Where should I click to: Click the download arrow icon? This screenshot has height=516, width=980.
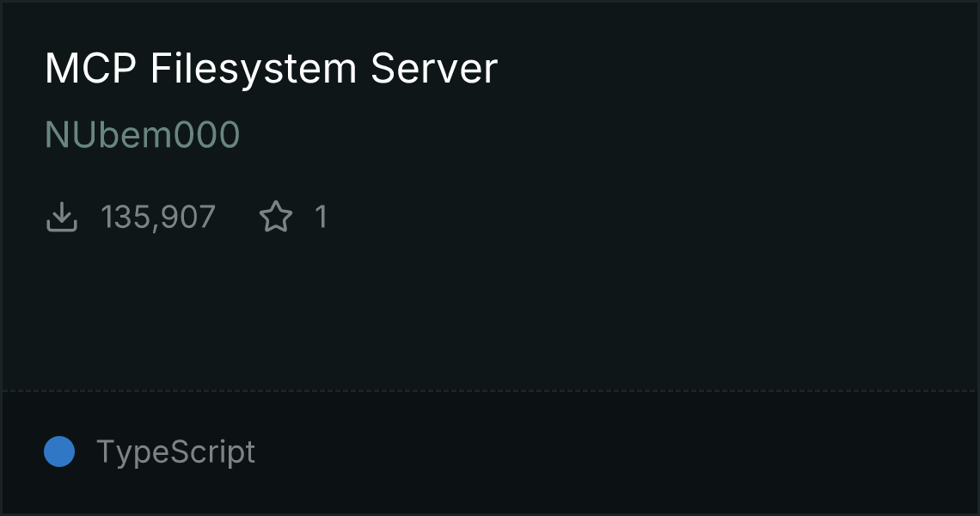click(x=62, y=217)
